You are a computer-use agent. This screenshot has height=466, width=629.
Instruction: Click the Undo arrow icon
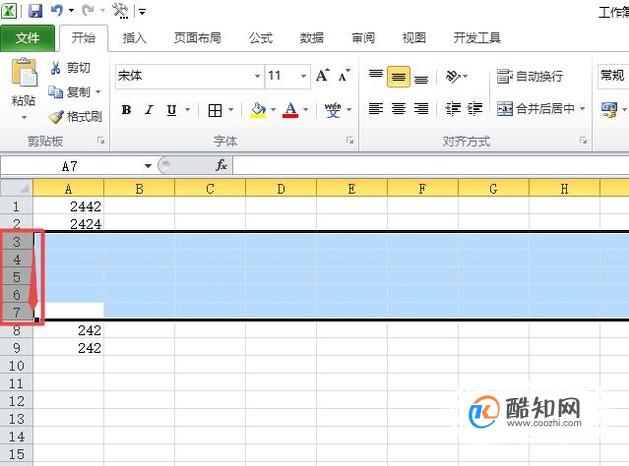point(57,10)
